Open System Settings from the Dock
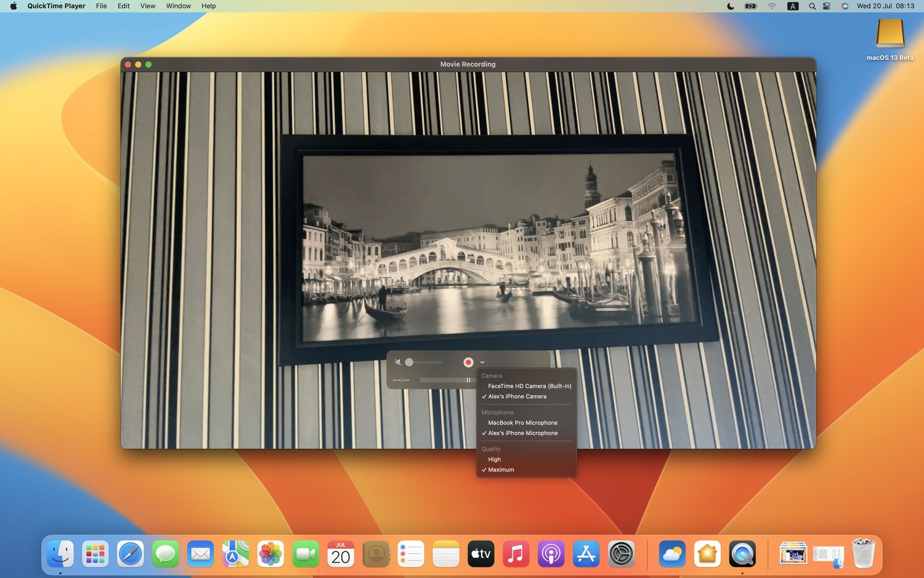 [622, 554]
